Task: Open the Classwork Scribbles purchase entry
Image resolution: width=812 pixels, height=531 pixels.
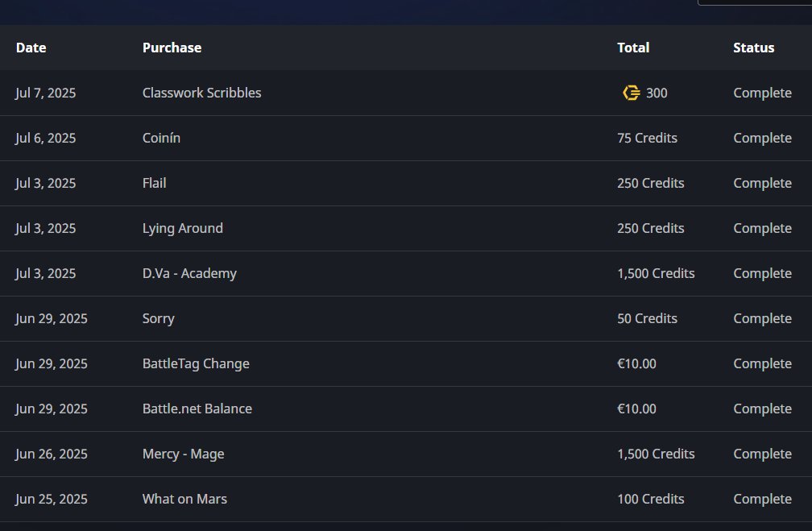Action: 201,93
